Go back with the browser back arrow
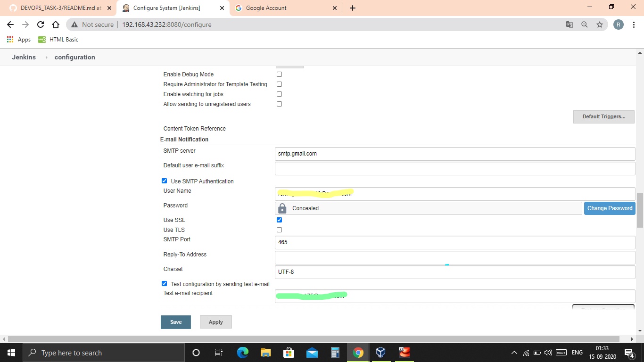The image size is (644, 362). point(10,25)
